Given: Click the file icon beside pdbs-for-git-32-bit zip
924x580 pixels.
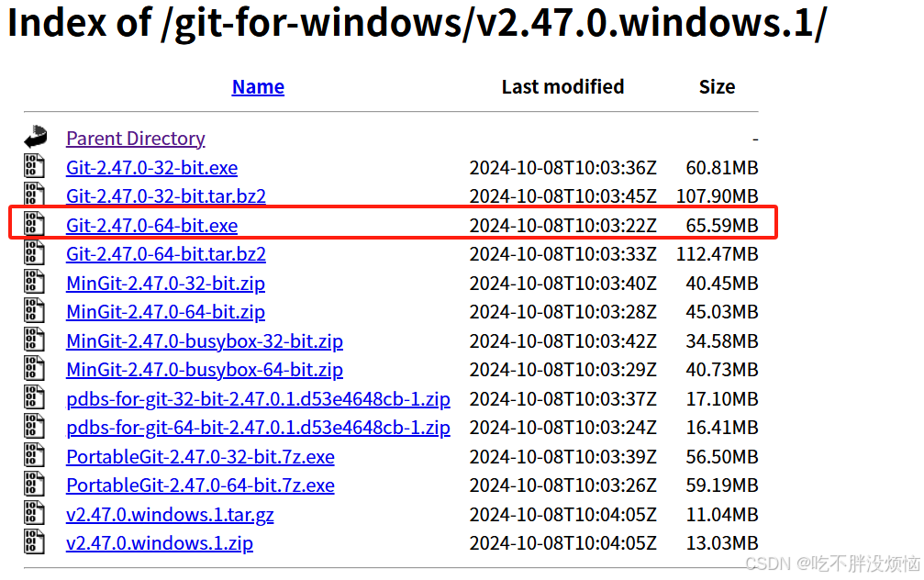Looking at the screenshot, I should tap(34, 396).
